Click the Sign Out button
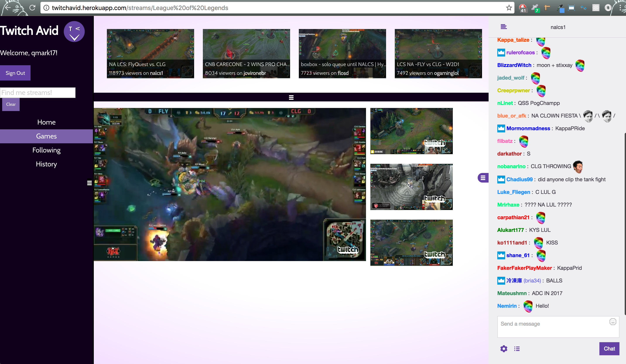Image resolution: width=626 pixels, height=364 pixels. pyautogui.click(x=15, y=73)
